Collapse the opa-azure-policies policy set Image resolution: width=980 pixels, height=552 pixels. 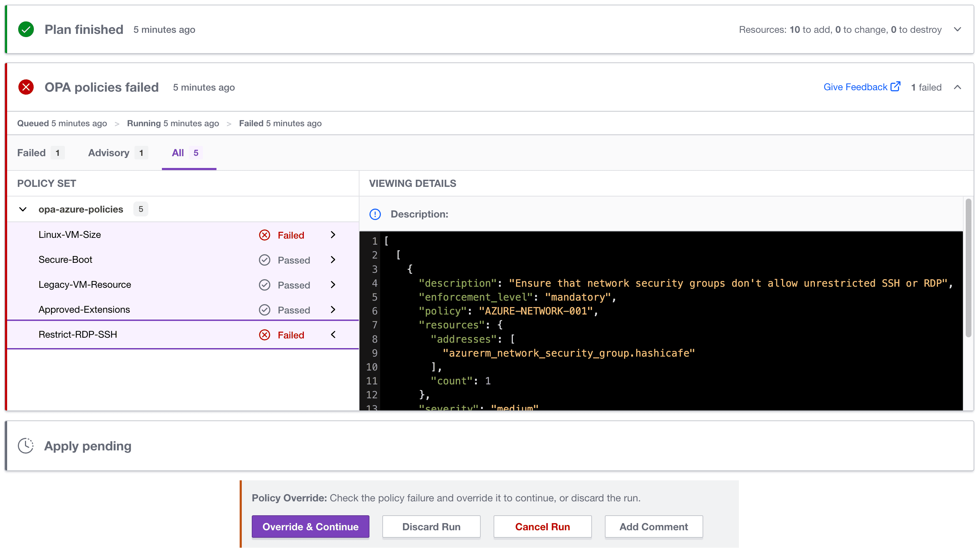[23, 209]
